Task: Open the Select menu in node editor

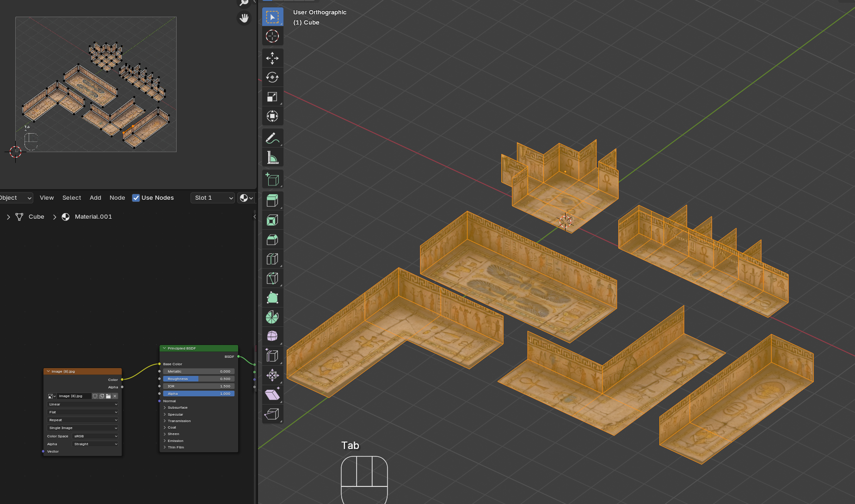Action: 72,198
